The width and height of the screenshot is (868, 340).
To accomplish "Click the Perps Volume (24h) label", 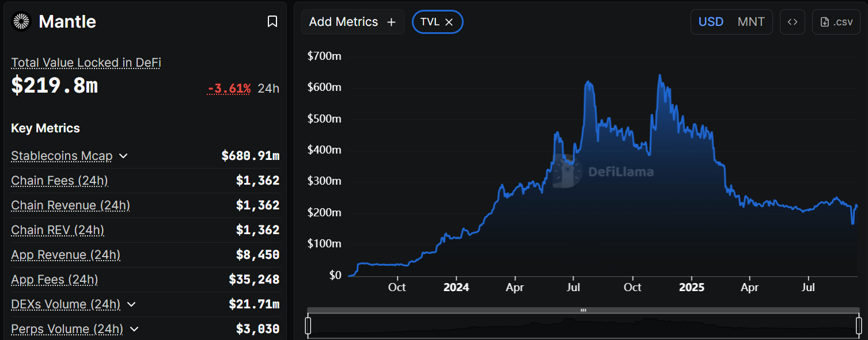I will tap(67, 329).
